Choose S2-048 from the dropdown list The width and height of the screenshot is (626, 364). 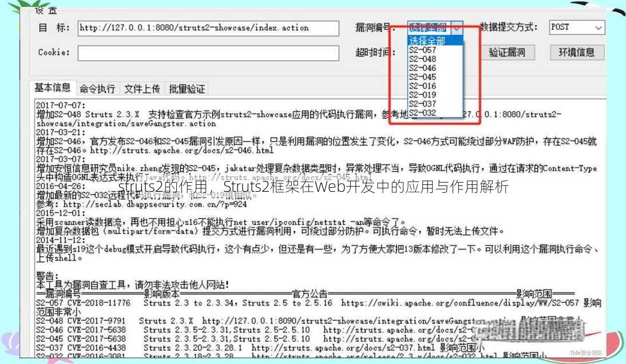tap(422, 59)
